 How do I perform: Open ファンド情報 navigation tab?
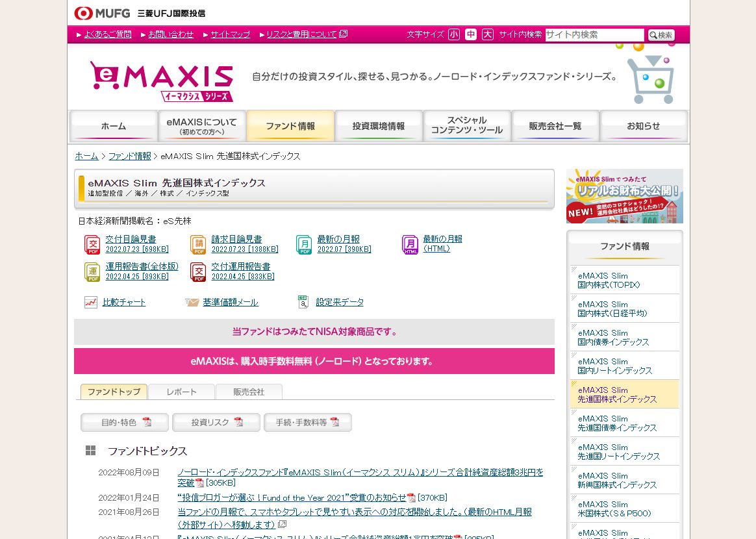pos(290,126)
